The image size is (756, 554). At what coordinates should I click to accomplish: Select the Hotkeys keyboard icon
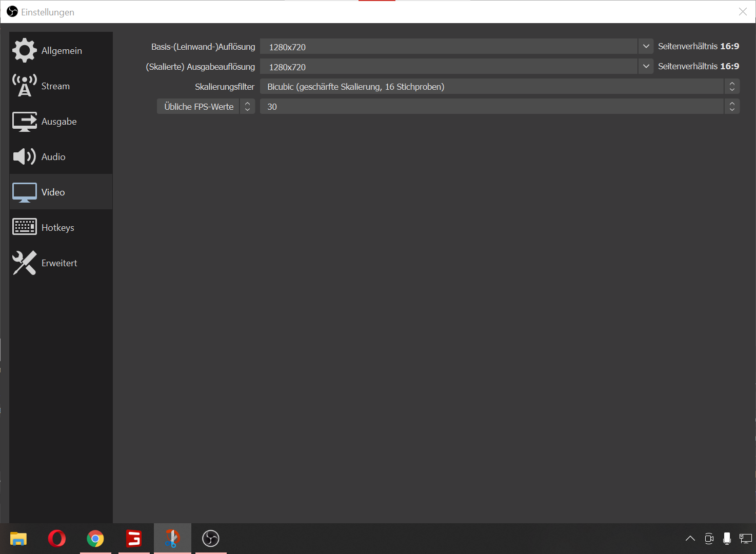pyautogui.click(x=24, y=227)
